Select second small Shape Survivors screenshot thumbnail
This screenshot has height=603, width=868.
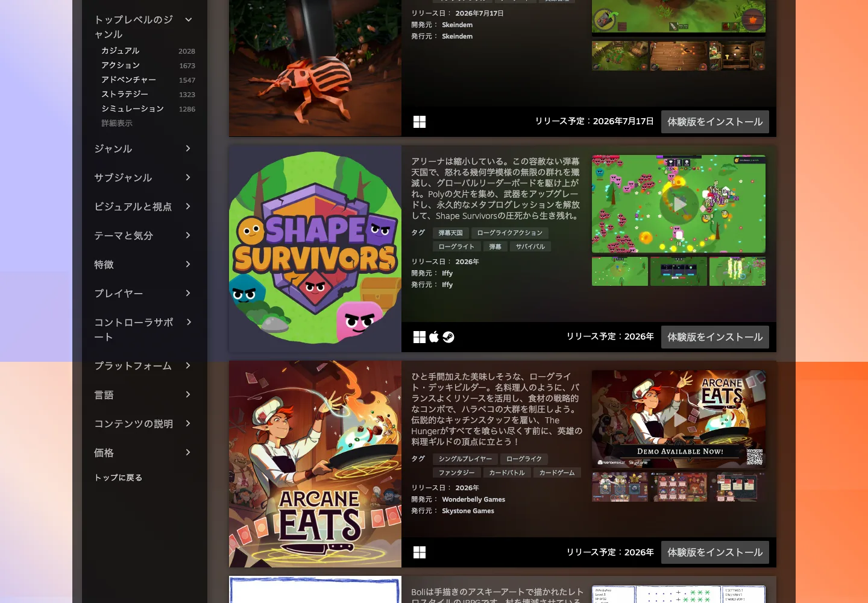(679, 271)
